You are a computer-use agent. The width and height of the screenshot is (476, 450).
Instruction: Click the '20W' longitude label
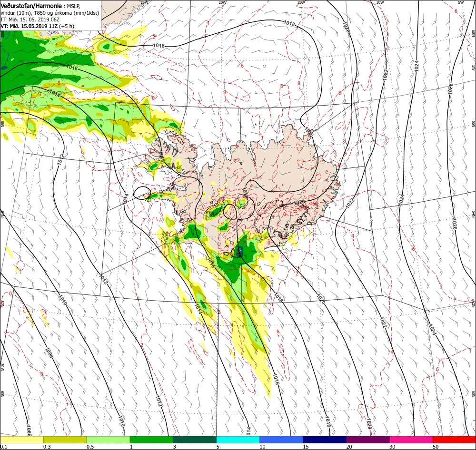222,2
